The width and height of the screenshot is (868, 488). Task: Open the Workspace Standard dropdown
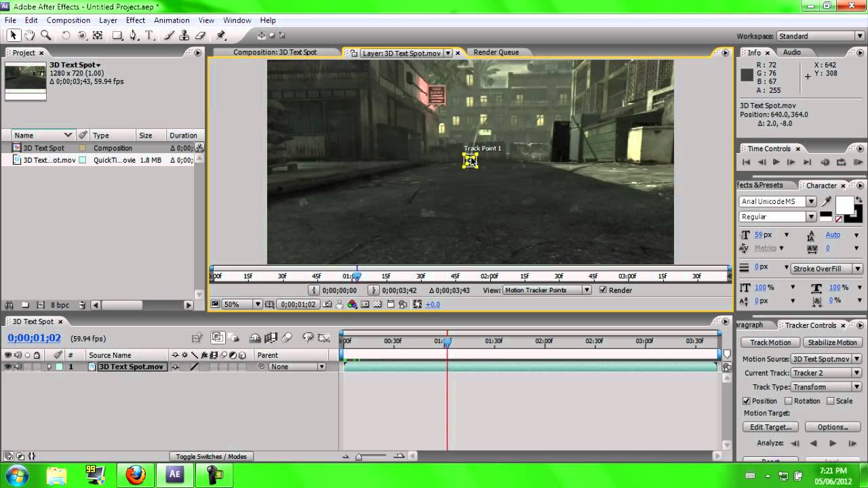click(x=819, y=36)
